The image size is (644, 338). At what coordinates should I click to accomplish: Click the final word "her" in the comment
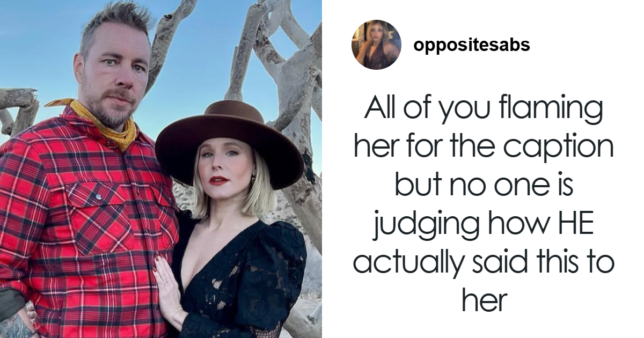click(x=484, y=300)
